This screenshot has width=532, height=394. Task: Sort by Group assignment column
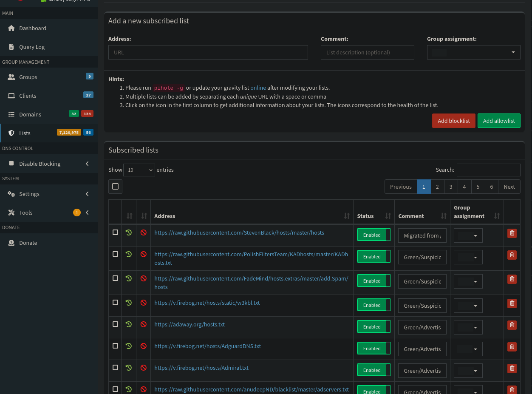coord(477,212)
